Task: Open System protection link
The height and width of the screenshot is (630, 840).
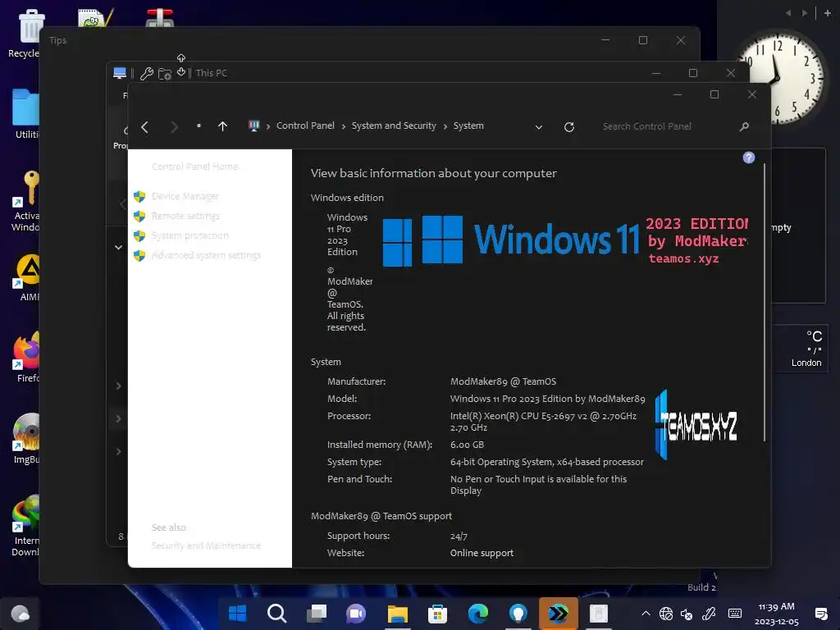Action: click(x=189, y=235)
